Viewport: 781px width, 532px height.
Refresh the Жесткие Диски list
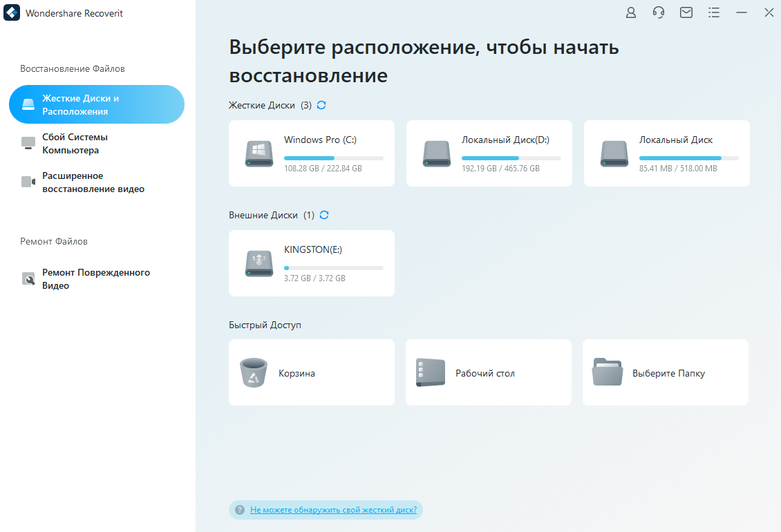[321, 105]
